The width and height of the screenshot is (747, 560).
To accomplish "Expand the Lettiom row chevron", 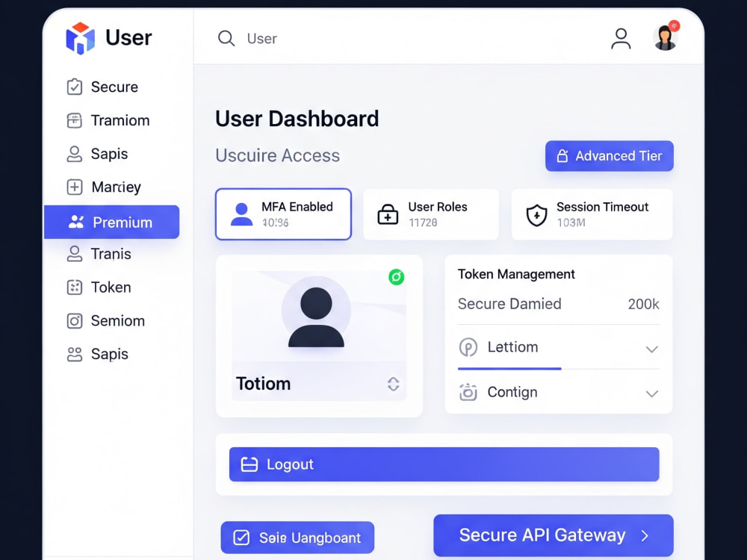I will point(651,349).
